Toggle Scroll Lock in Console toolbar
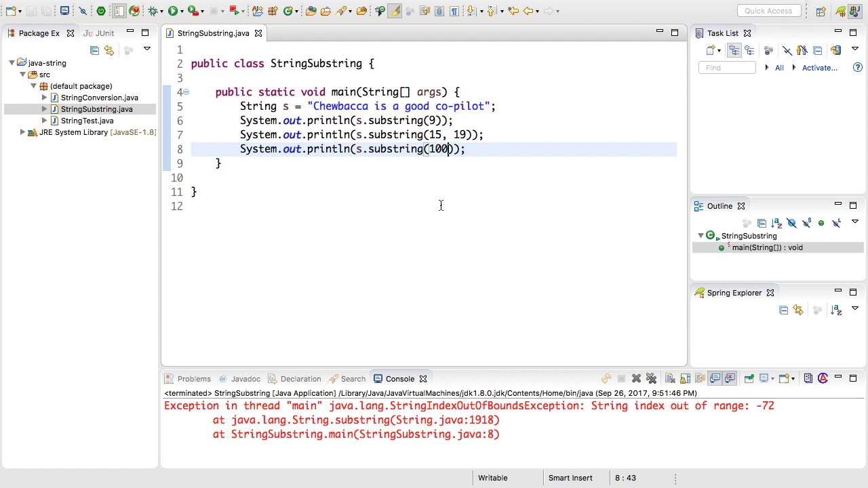This screenshot has width=868, height=488. [x=685, y=378]
